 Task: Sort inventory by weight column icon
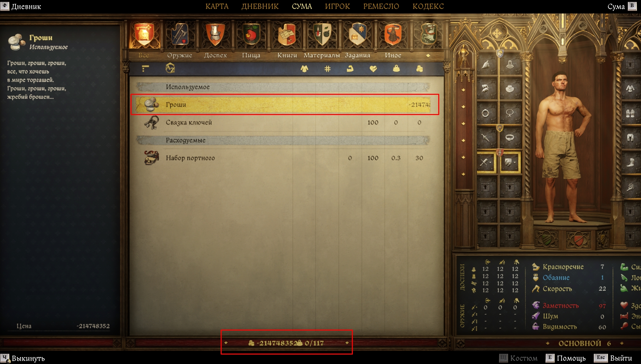(396, 69)
